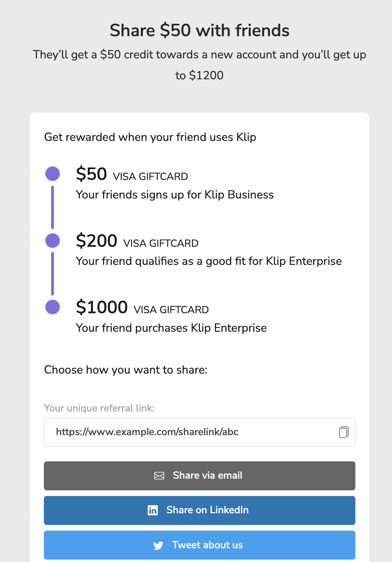Click the line connecting $200 and $1000 steps
Image resolution: width=392 pixels, height=562 pixels.
(x=52, y=274)
